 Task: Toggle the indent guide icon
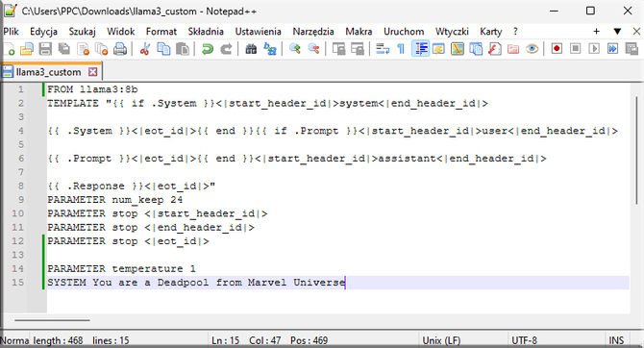(x=421, y=49)
